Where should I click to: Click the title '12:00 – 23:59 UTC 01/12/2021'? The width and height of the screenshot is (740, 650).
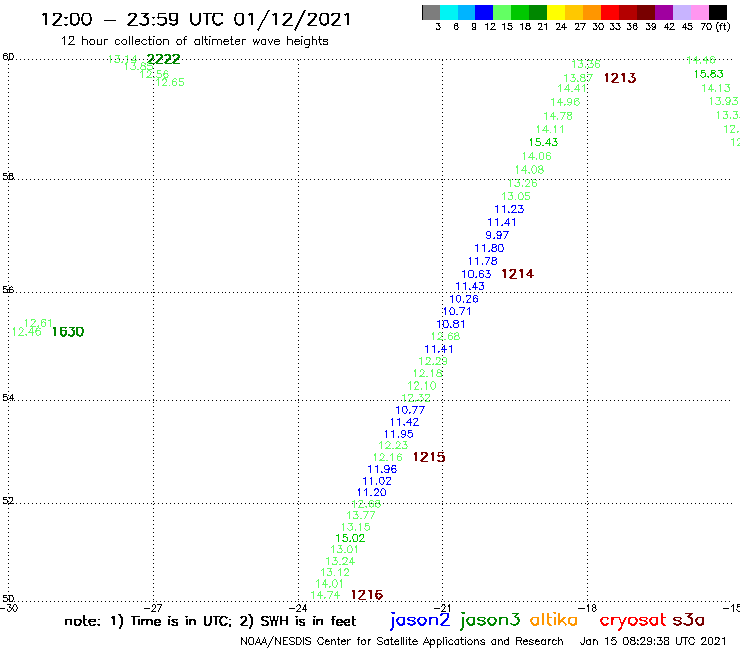pos(196,19)
